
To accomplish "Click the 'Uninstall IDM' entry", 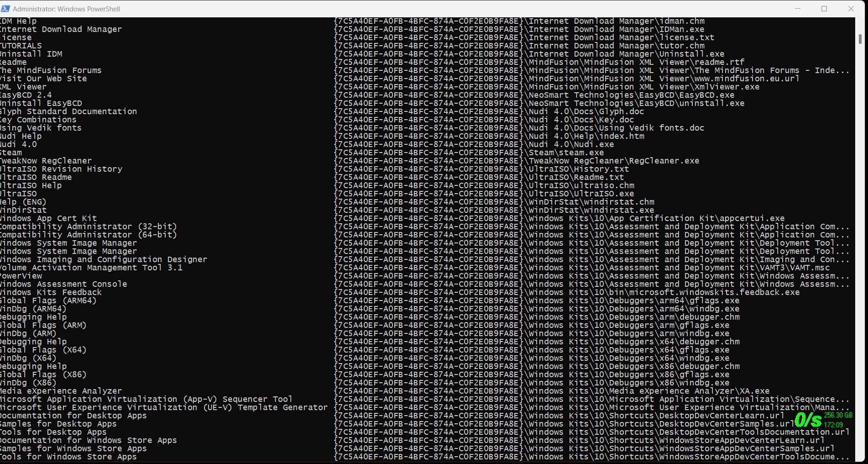I will coord(31,54).
